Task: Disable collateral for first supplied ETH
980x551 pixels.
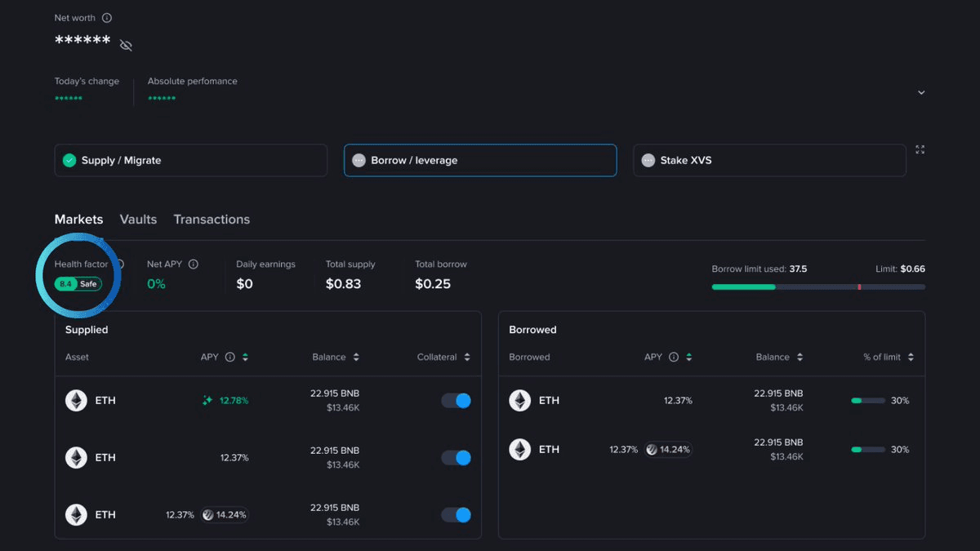Action: (457, 401)
